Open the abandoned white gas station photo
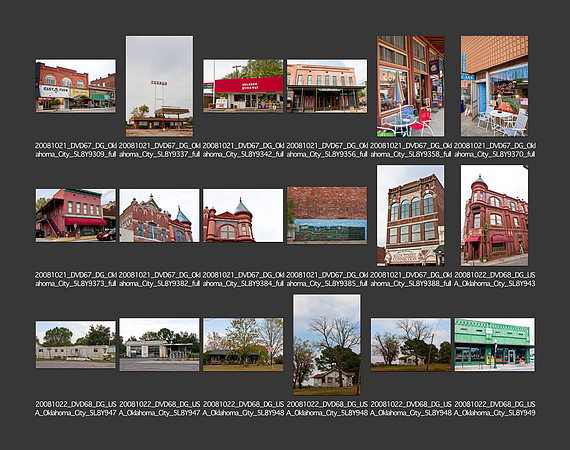Image resolution: width=570 pixels, height=450 pixels. pyautogui.click(x=159, y=345)
